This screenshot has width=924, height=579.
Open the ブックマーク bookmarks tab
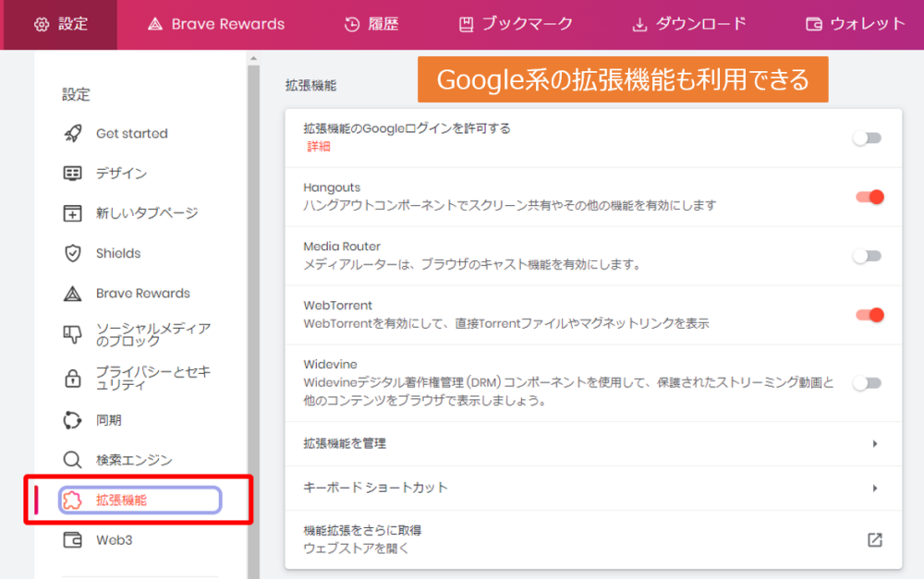pos(516,24)
